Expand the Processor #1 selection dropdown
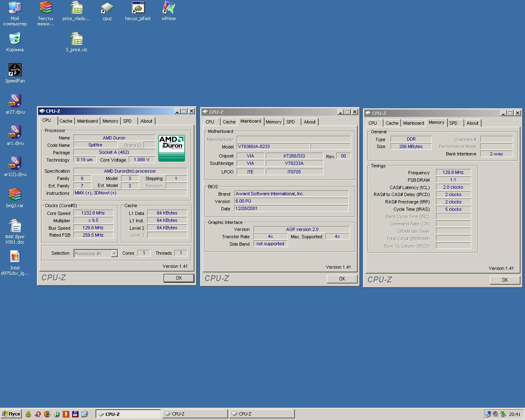The height and width of the screenshot is (420, 525). (114, 253)
